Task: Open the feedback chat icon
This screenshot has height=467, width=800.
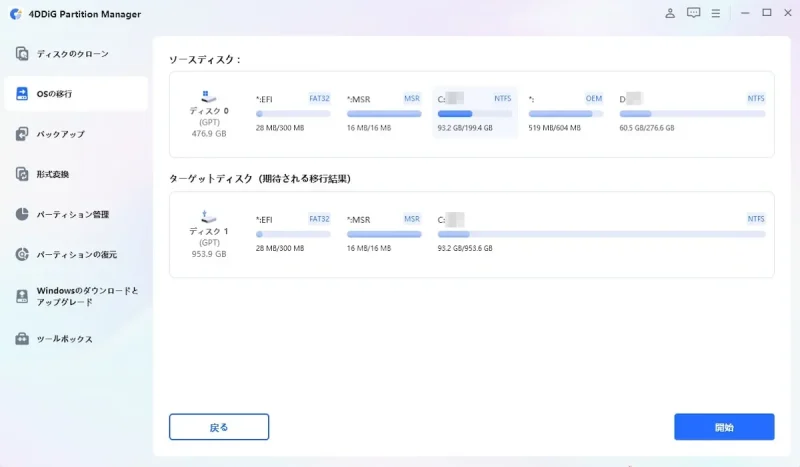Action: click(693, 13)
